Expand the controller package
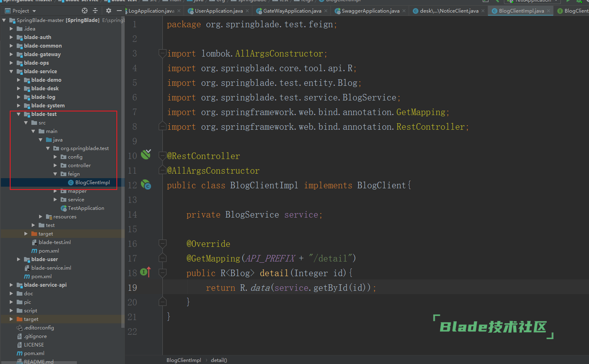This screenshot has height=364, width=589. pos(55,166)
